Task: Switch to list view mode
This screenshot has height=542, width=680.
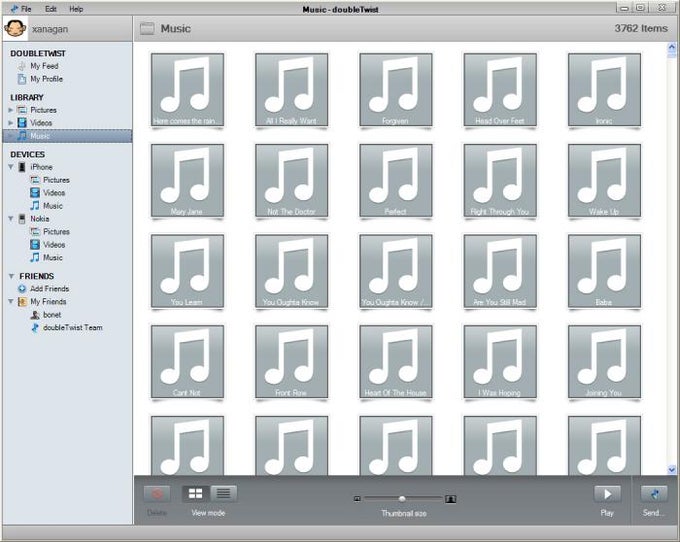Action: (223, 493)
